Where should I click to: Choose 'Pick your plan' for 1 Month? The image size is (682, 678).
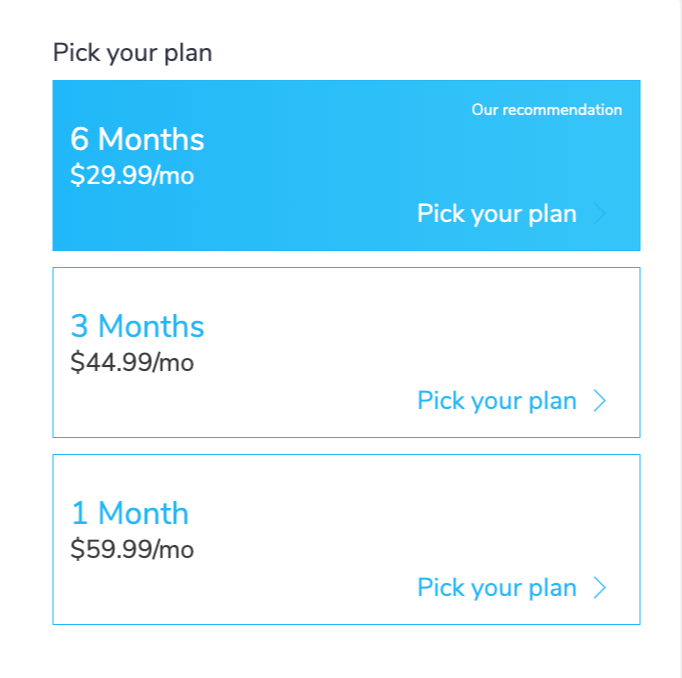tap(496, 588)
